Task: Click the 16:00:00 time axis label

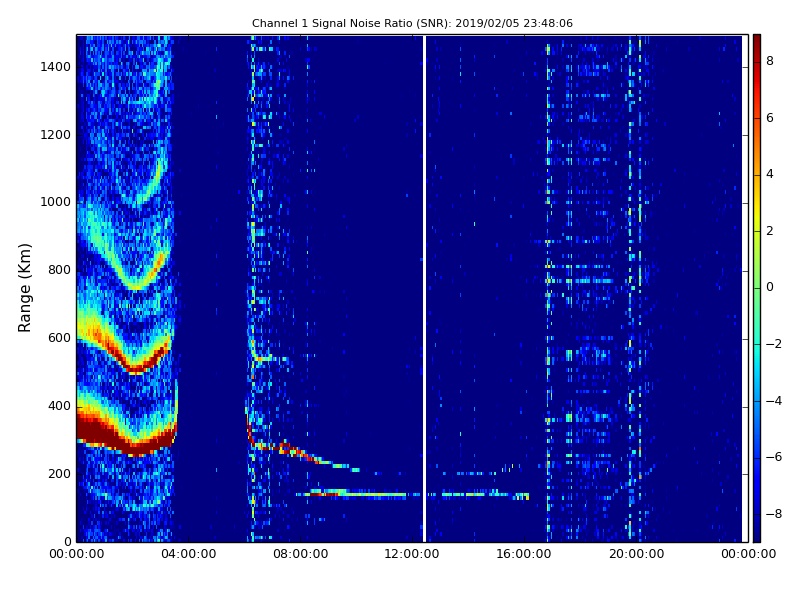Action: [524, 554]
